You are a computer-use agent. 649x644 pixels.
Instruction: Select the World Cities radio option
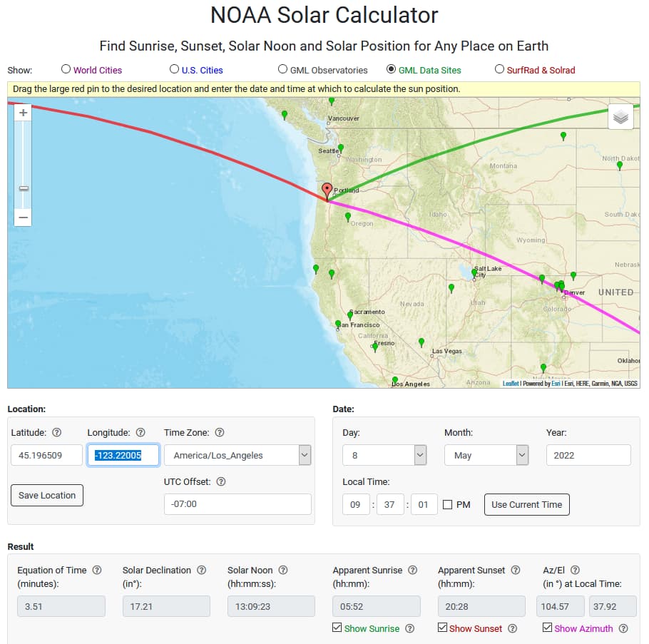pos(66,70)
